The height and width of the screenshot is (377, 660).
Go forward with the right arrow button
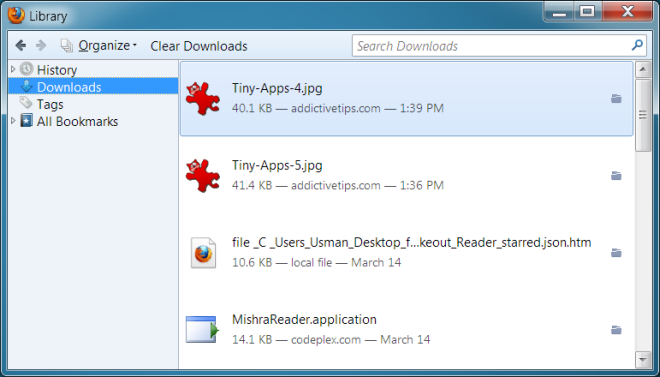click(x=41, y=45)
